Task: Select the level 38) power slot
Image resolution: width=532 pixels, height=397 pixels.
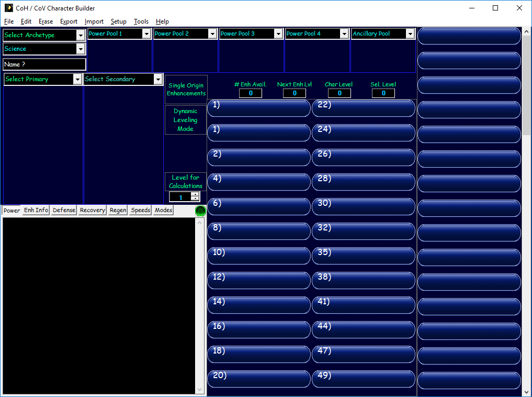Action: click(364, 281)
